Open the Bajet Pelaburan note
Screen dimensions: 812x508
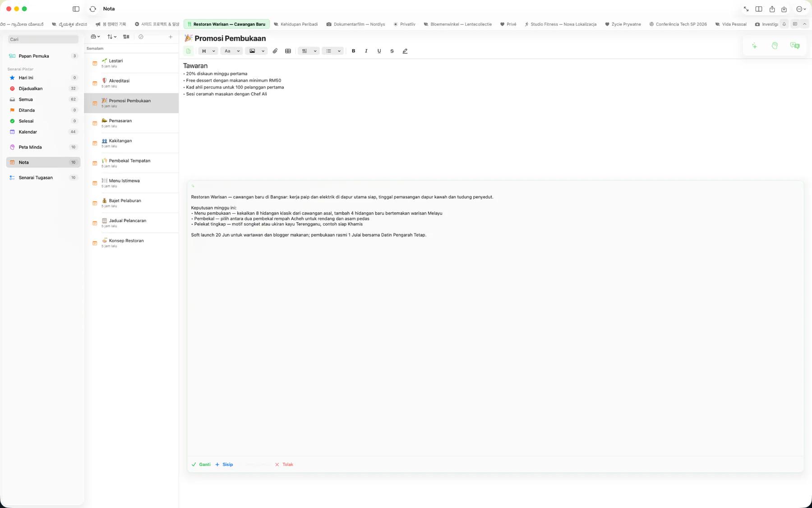click(x=131, y=203)
